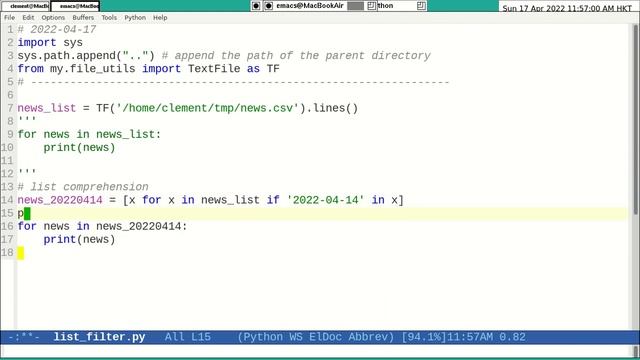Click the gray box in the title bar
Screen dimensions: 640x360
356,6
